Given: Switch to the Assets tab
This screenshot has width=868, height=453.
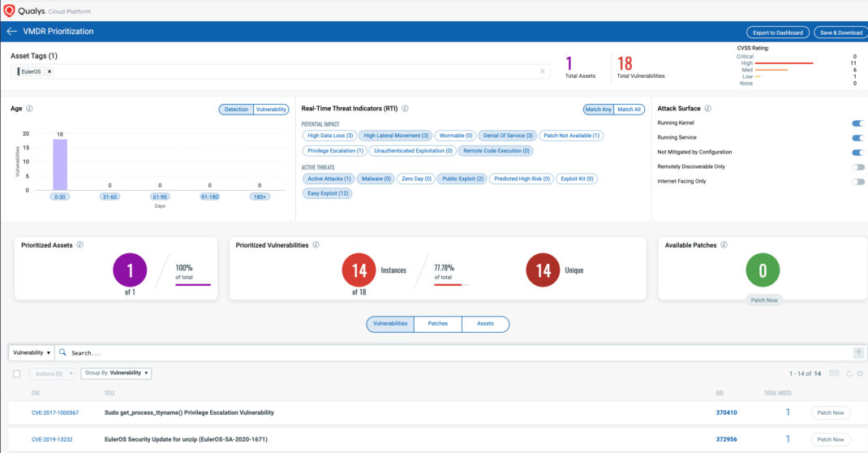Looking at the screenshot, I should coord(485,324).
